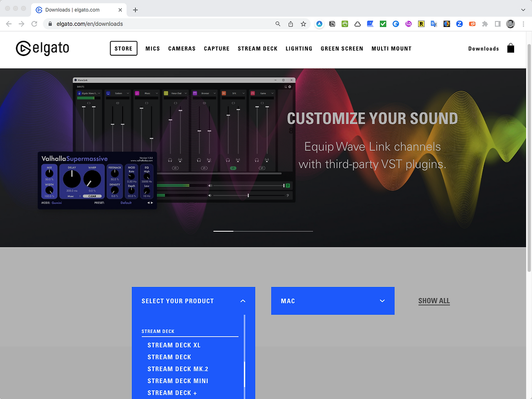Open the CAMERAS navigation menu
The width and height of the screenshot is (532, 399).
(182, 49)
